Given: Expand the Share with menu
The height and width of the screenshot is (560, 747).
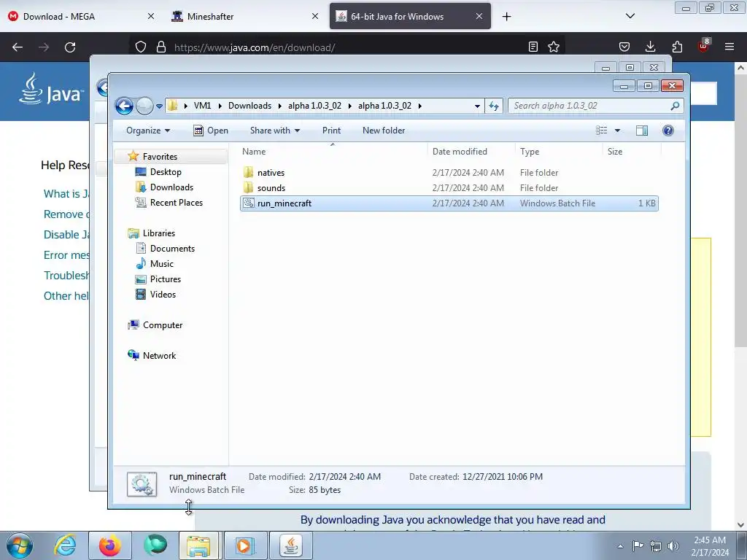Looking at the screenshot, I should point(275,131).
